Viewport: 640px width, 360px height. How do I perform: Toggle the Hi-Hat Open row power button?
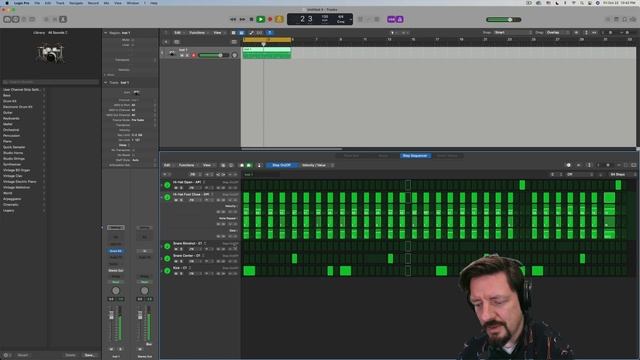(167, 185)
